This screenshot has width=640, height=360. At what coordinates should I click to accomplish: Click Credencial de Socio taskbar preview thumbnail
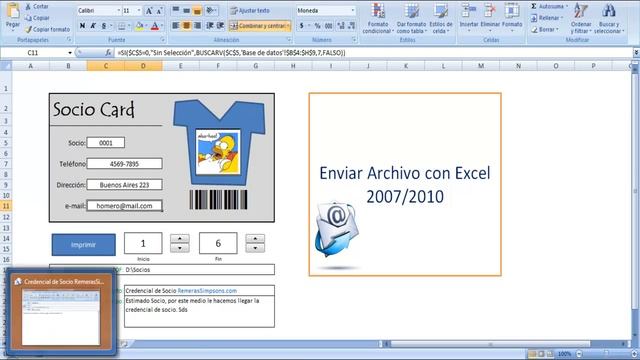point(61,318)
